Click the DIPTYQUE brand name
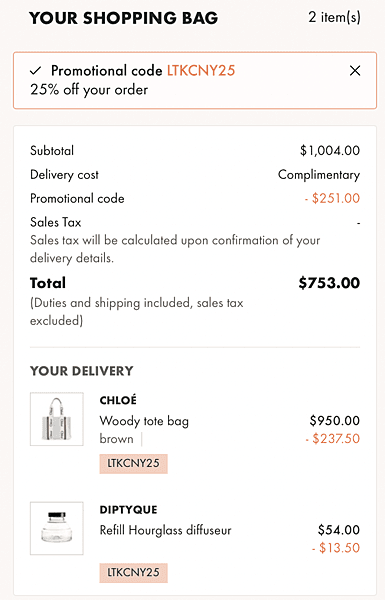 tap(128, 510)
